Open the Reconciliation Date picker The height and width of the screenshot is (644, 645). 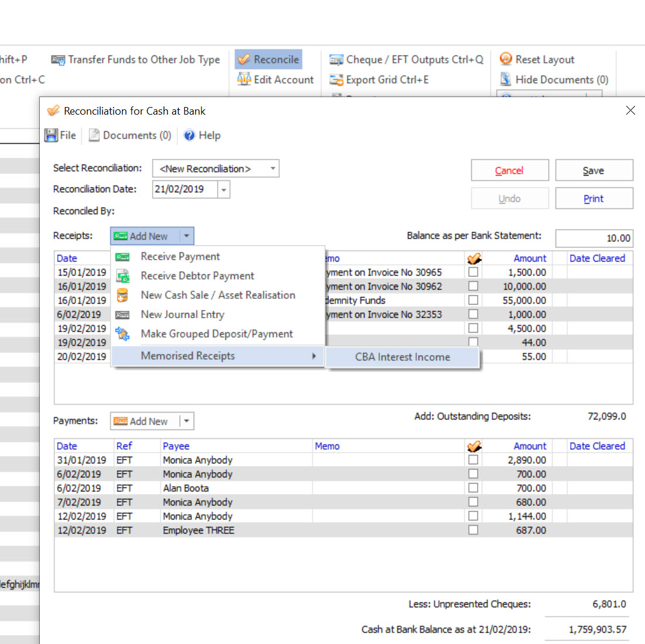[x=223, y=189]
